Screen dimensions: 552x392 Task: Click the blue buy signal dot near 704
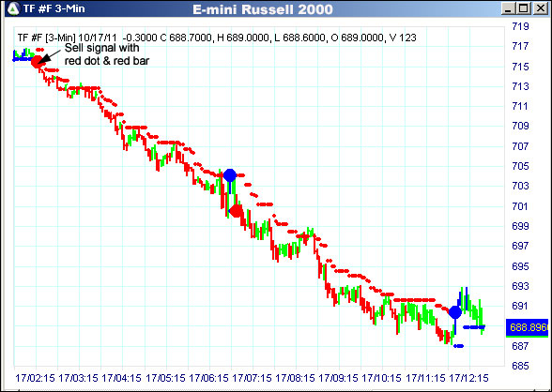click(229, 175)
